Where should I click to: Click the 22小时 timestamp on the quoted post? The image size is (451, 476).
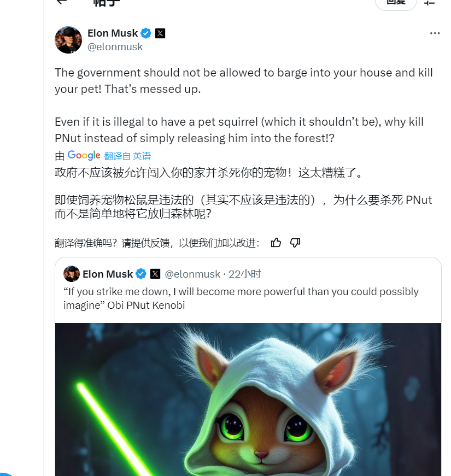click(x=244, y=274)
